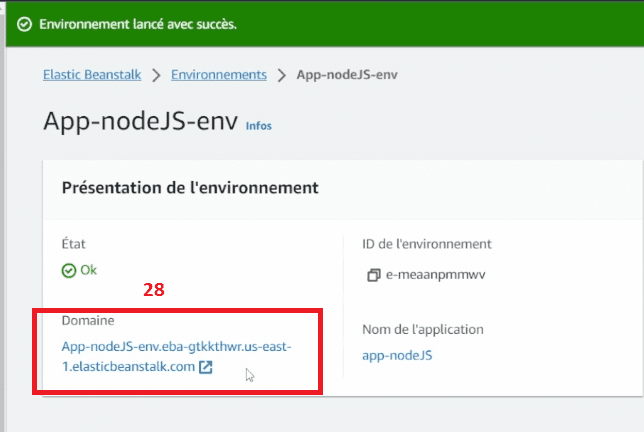644x432 pixels.
Task: Click the ID de l'environnement label
Action: point(427,244)
